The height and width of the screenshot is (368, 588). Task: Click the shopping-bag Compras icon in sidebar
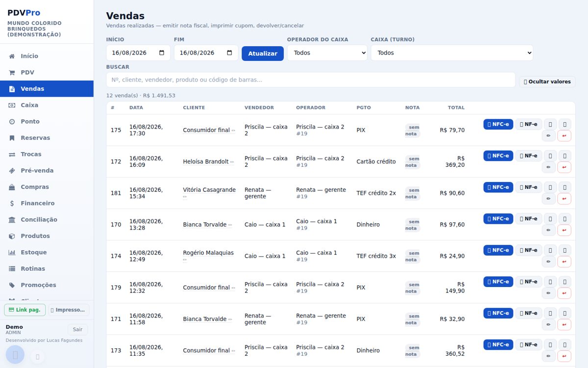point(12,187)
